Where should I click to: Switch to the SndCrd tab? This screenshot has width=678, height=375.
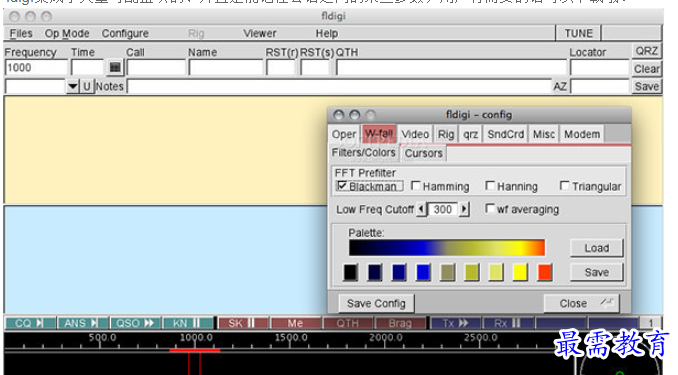[x=505, y=135]
